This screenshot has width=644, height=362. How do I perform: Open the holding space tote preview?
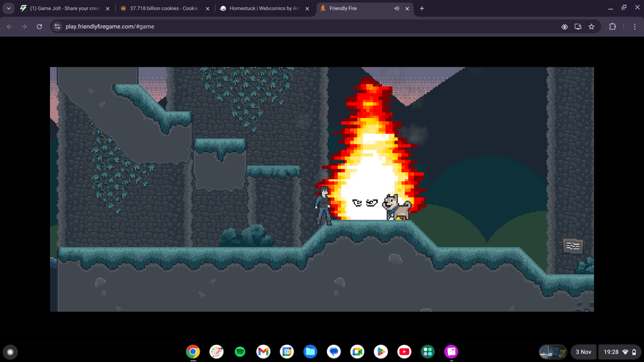point(553,352)
